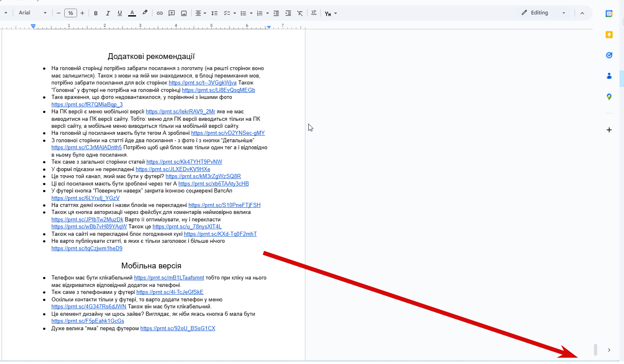Open Google Maps side panel
This screenshot has width=624, height=364.
[x=609, y=97]
